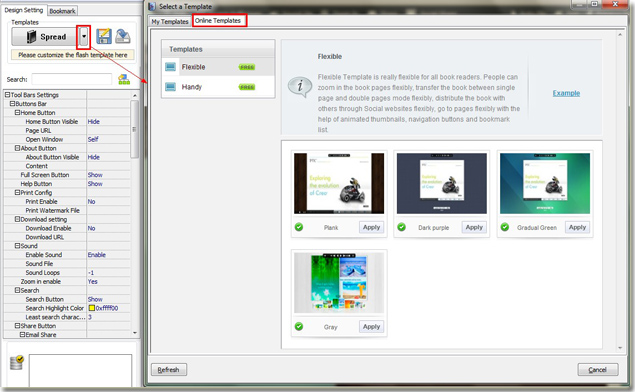Select the Print Watermark File row
Screen dimensions: 635x392
67,211
